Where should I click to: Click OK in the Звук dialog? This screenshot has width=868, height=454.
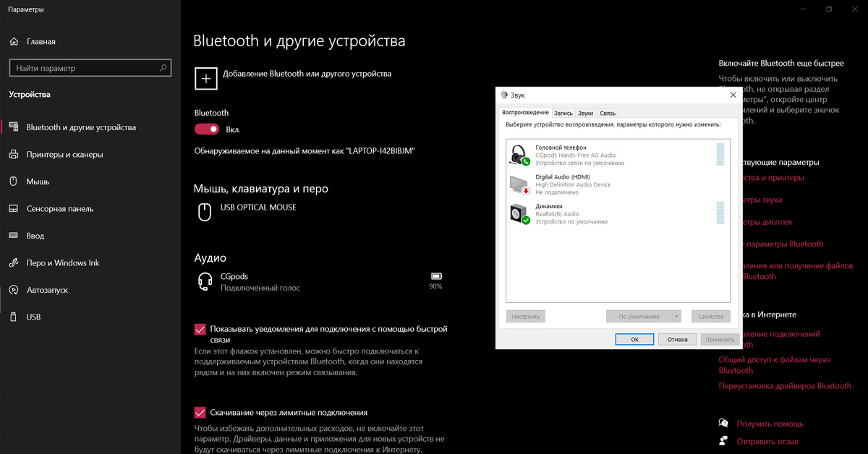point(634,339)
